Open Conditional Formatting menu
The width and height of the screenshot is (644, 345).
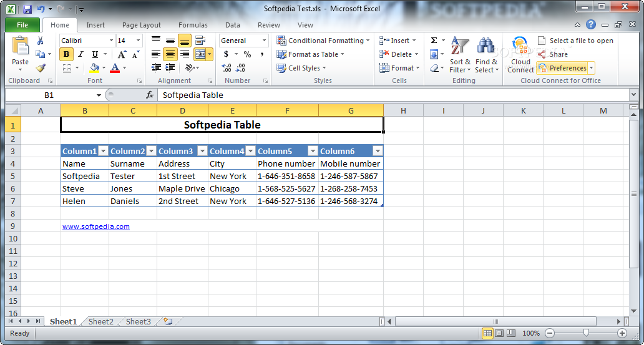(323, 41)
